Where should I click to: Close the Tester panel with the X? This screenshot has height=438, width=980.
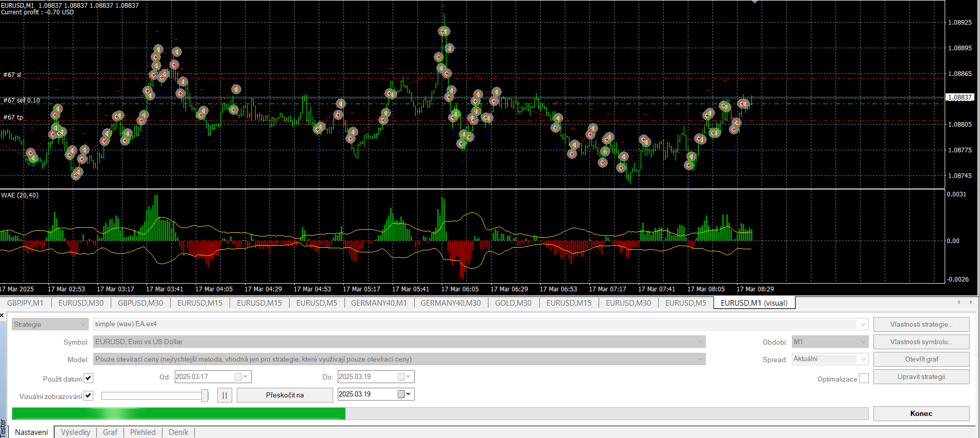(2, 315)
